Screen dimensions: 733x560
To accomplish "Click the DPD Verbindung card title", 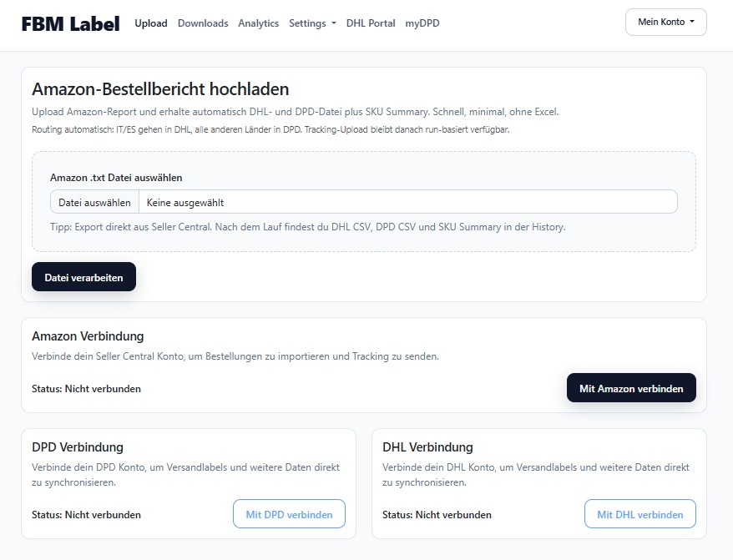I will click(78, 447).
